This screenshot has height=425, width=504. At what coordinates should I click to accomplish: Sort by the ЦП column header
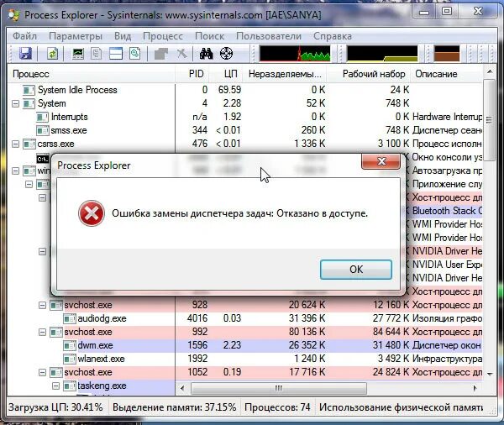226,74
